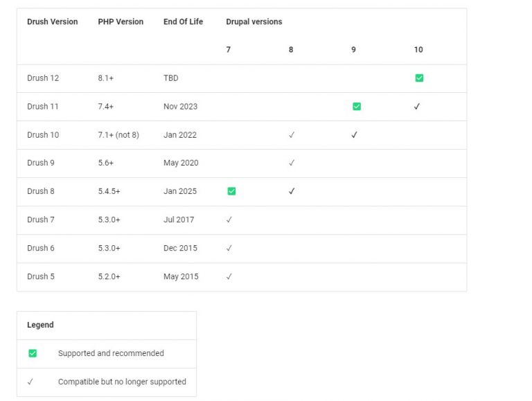Click the green checkmark in the Drush 11 row

(357, 107)
